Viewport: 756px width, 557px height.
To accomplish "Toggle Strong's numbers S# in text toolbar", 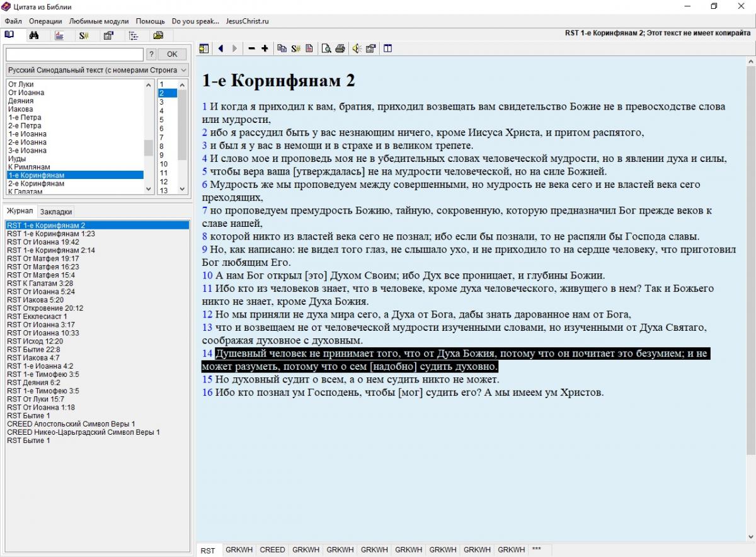I will click(295, 49).
